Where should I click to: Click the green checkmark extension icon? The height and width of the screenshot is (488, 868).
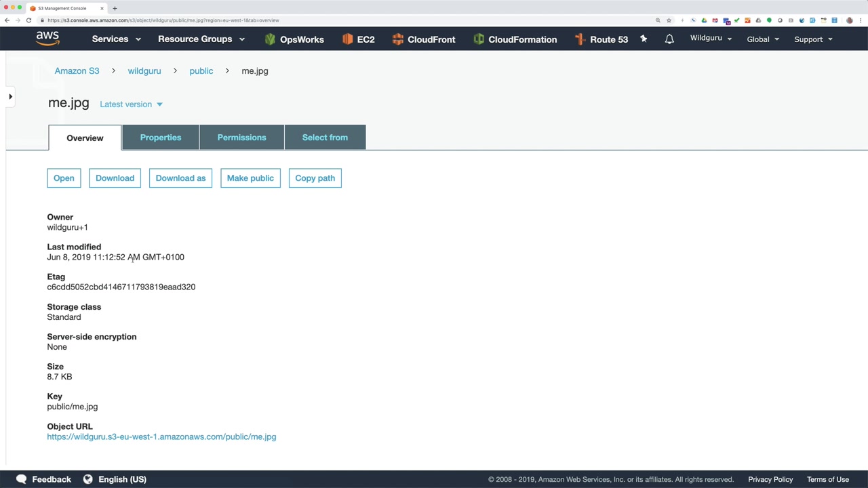pos(736,20)
